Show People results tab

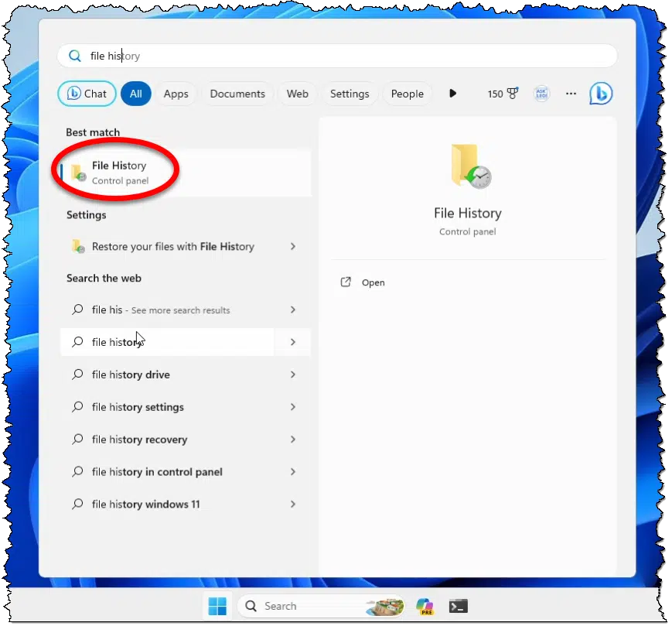point(407,94)
